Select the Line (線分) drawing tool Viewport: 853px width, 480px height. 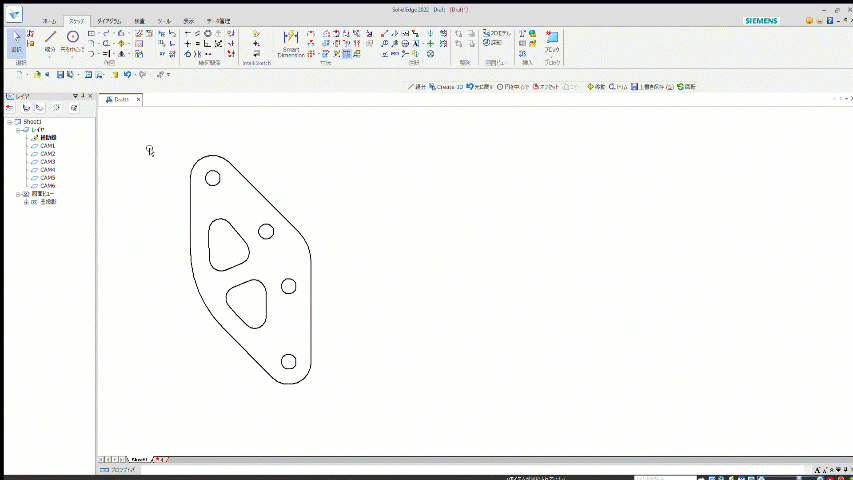50,39
